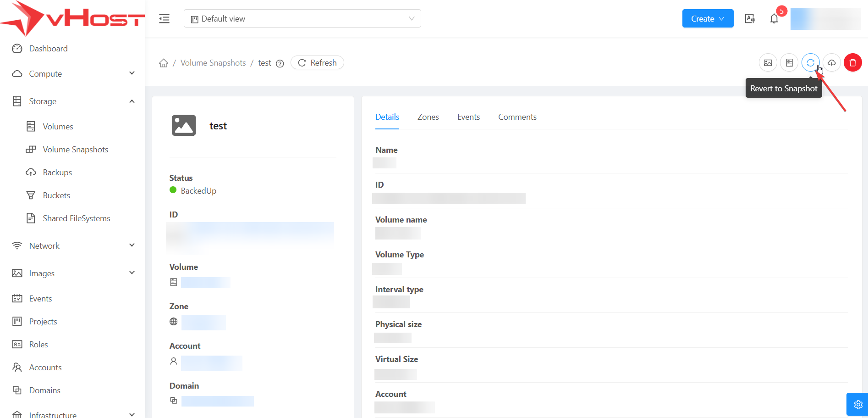The width and height of the screenshot is (868, 418).
Task: Click the create volume from snapshot icon
Action: (789, 63)
